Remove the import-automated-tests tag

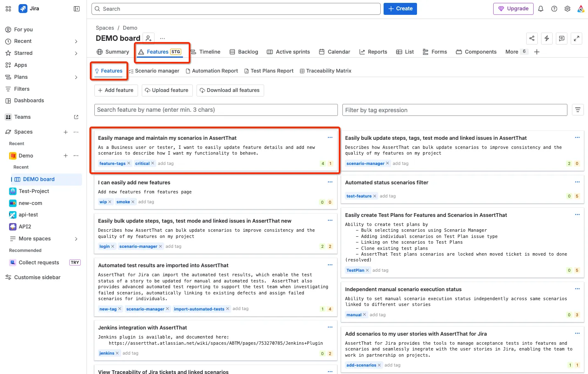click(227, 309)
